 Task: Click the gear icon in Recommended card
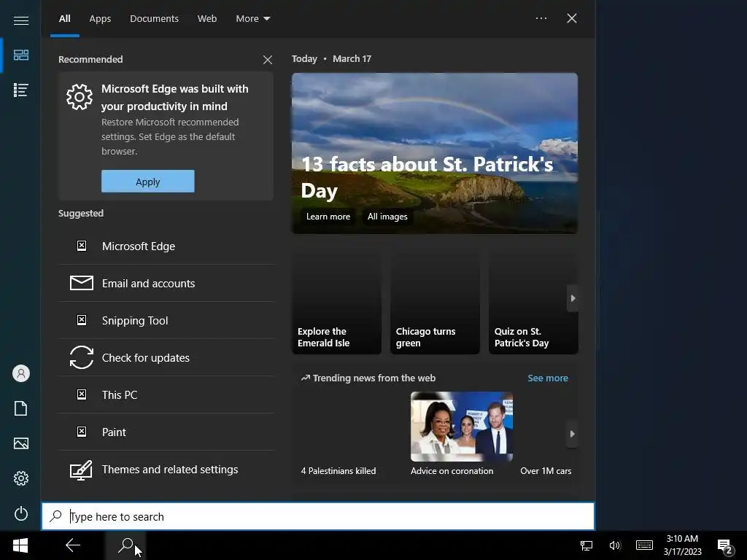(80, 97)
